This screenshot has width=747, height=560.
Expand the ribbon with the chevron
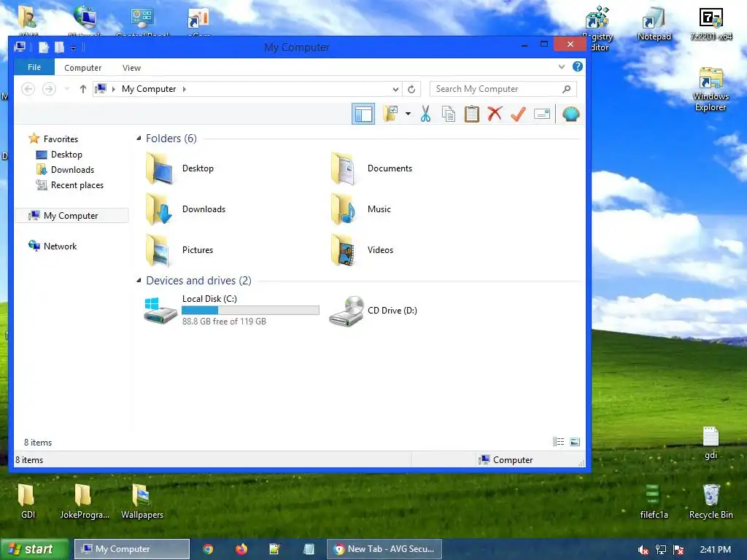[562, 66]
